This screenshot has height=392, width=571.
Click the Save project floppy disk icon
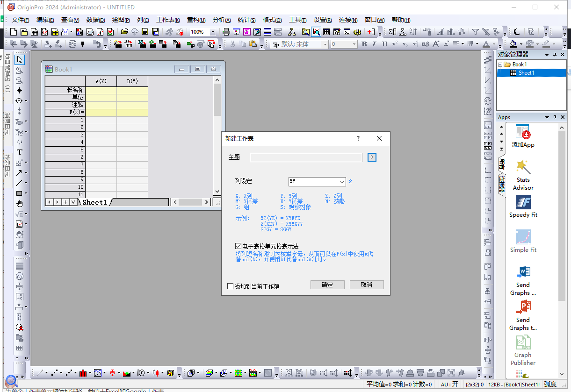coord(145,32)
